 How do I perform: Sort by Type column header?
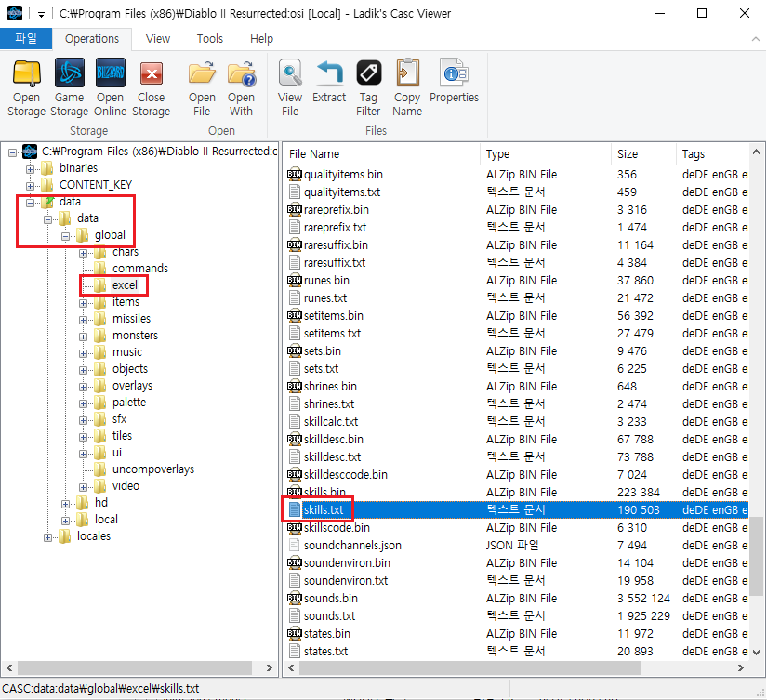coord(546,154)
